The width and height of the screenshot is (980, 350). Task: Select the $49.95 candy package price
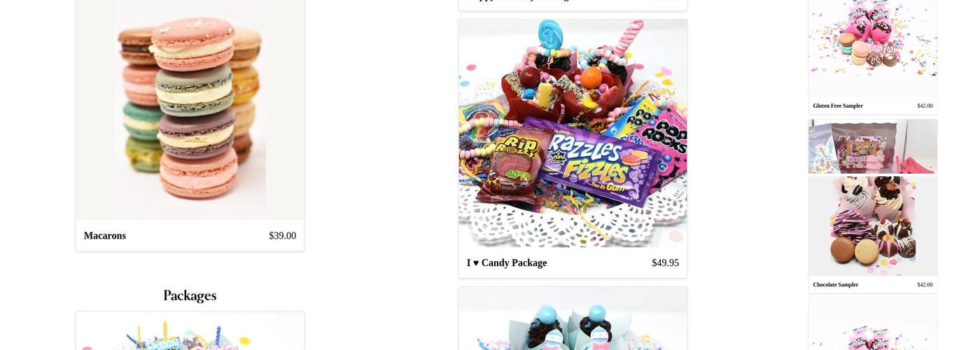pyautogui.click(x=665, y=263)
